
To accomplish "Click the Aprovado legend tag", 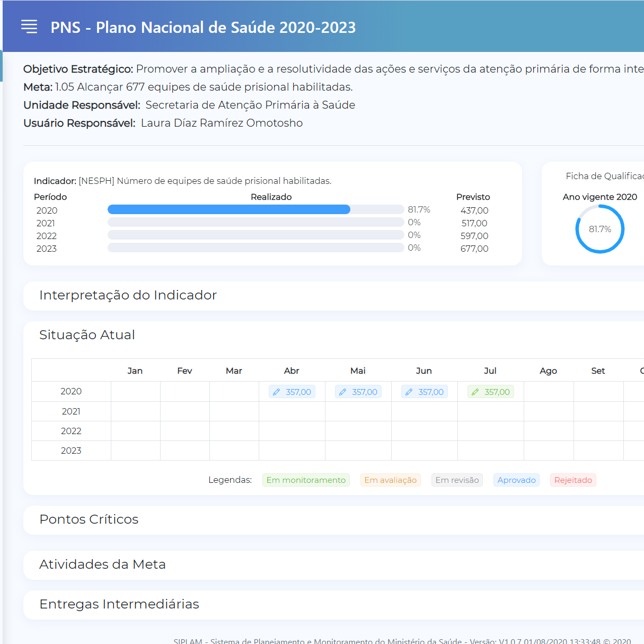I will 516,480.
